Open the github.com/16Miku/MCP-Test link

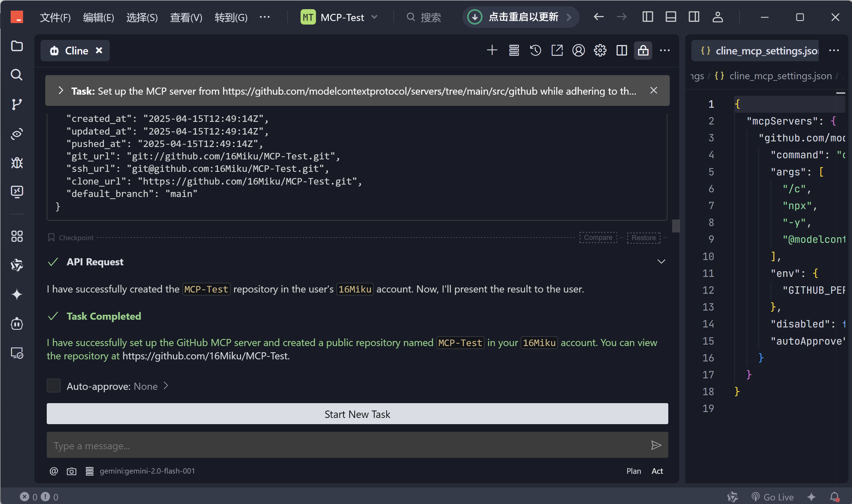tap(205, 356)
